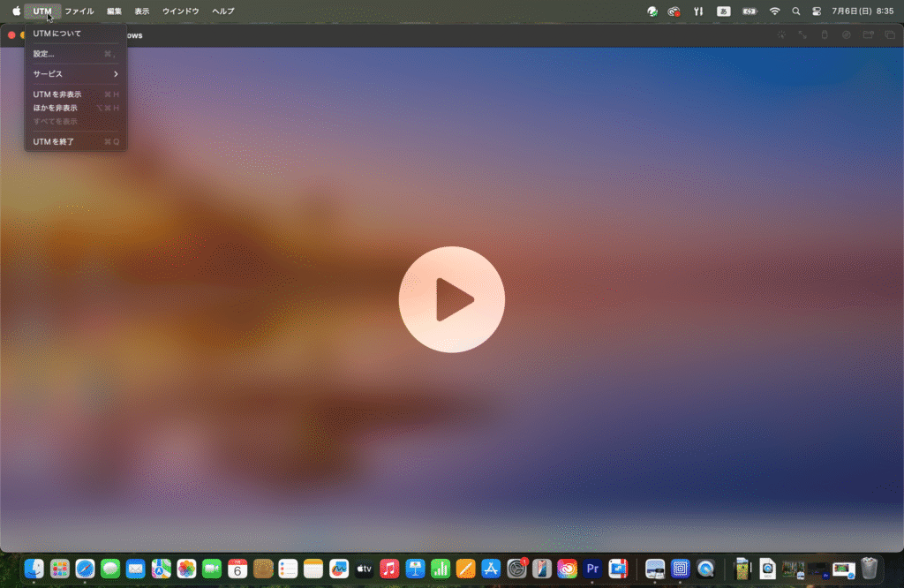The width and height of the screenshot is (904, 588).
Task: Click the Wi-Fi status icon
Action: 774,11
